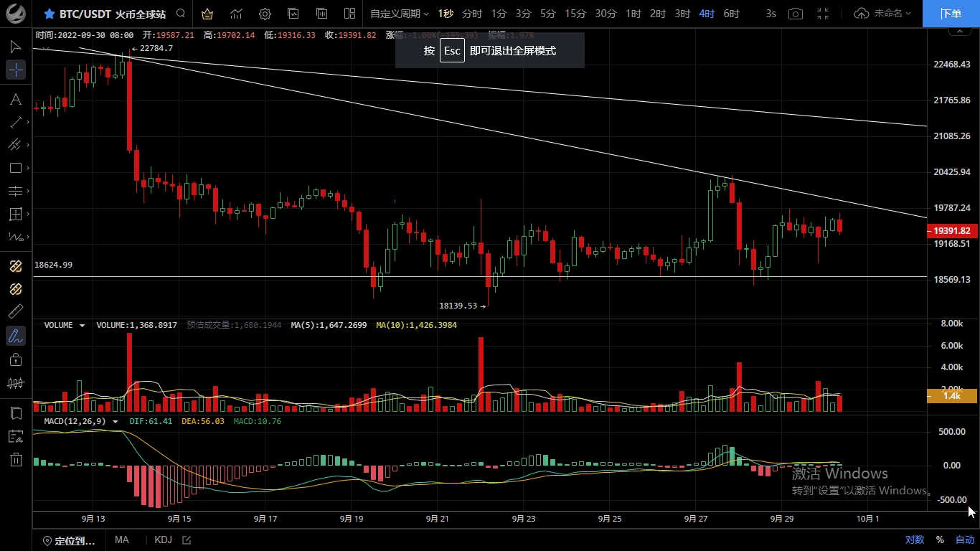This screenshot has width=980, height=551.
Task: Choose the 3时 interval
Action: (x=683, y=14)
